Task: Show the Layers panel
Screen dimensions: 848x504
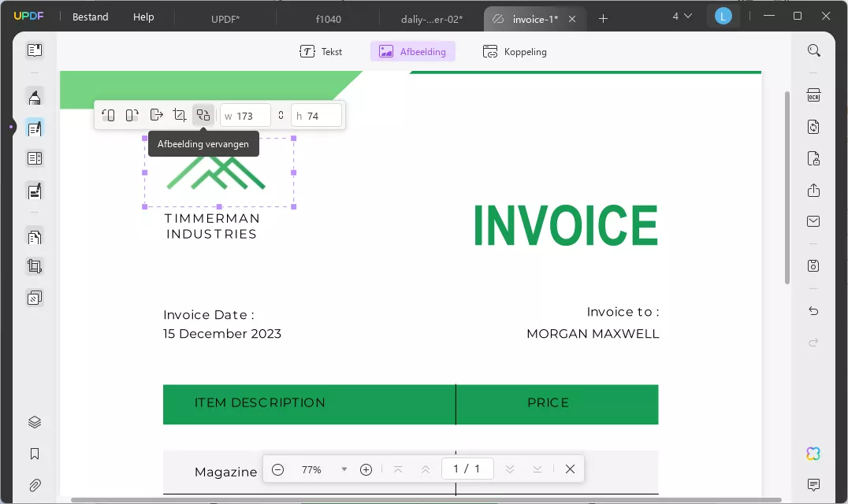Action: 35,422
